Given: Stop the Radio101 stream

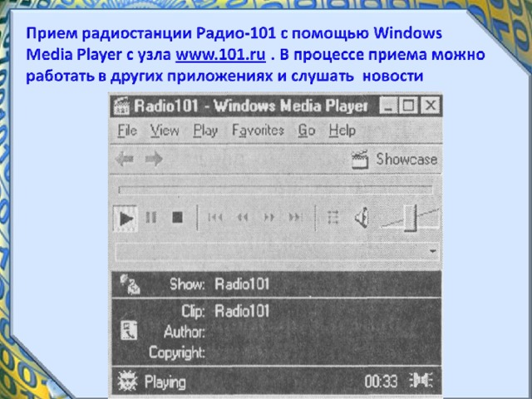Looking at the screenshot, I should pyautogui.click(x=176, y=218).
